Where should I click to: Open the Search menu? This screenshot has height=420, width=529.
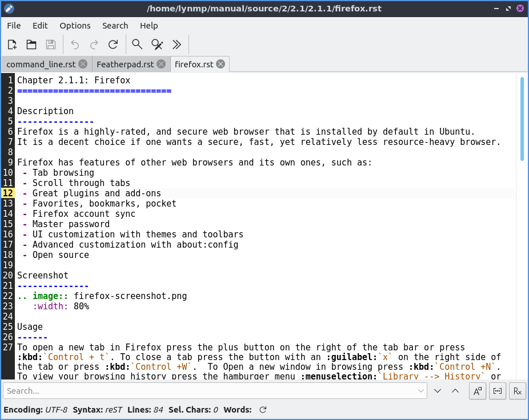[x=115, y=26]
